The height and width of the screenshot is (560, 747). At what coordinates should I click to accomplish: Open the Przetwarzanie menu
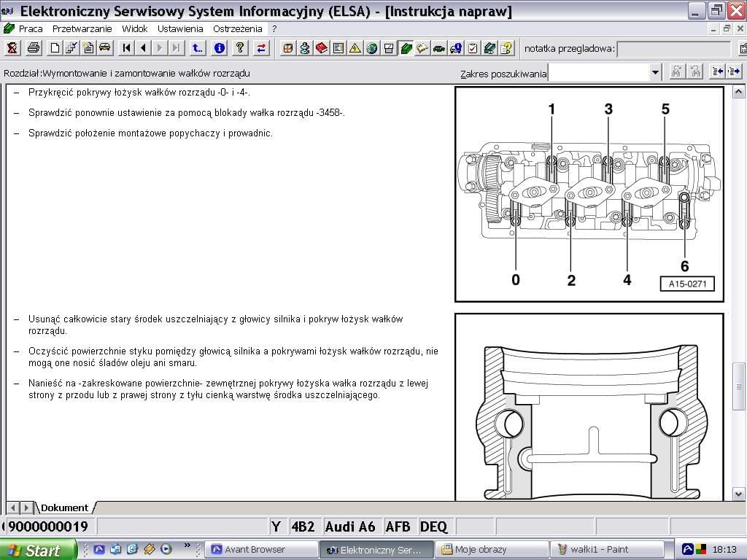click(82, 29)
